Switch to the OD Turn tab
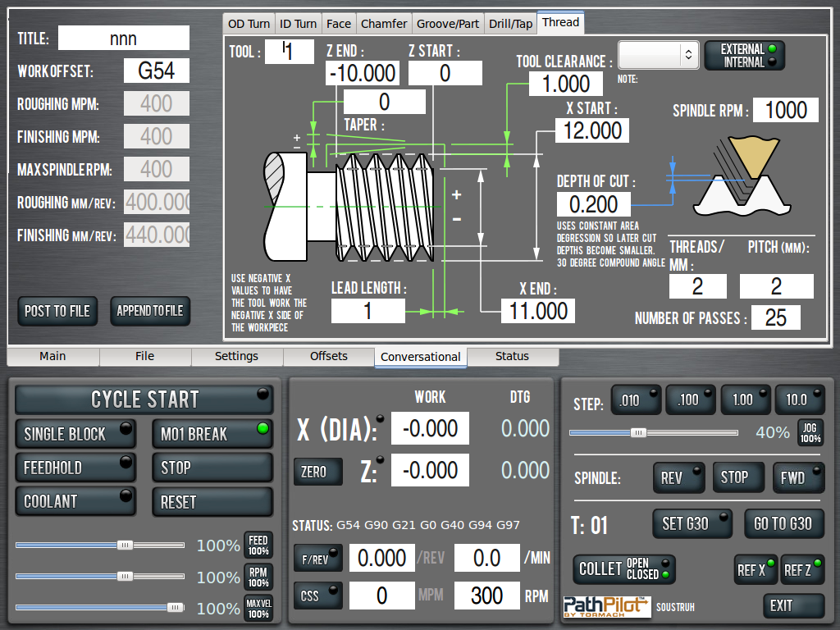Screen dimensions: 840x630 [248, 24]
